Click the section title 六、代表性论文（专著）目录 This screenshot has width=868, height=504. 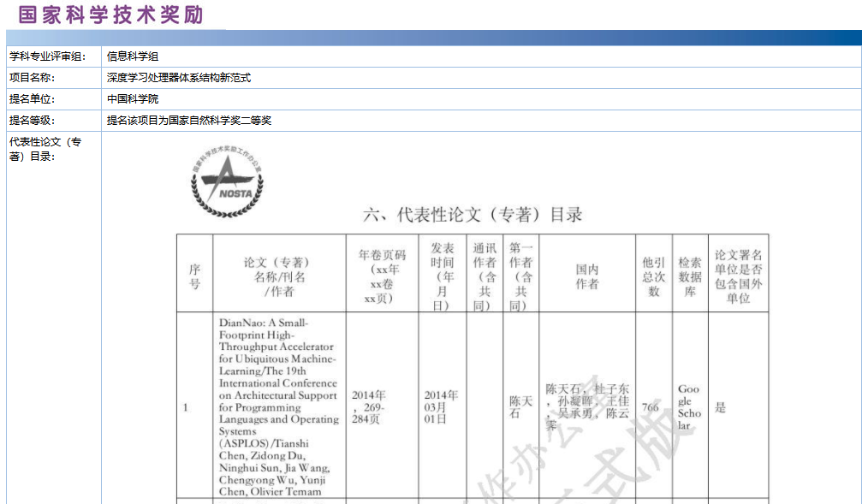pyautogui.click(x=473, y=215)
